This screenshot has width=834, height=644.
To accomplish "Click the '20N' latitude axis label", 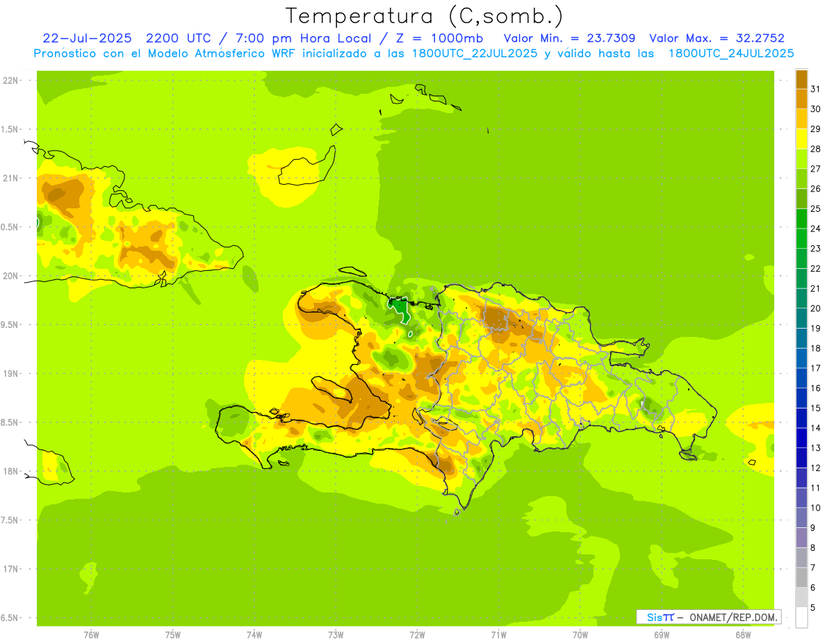I will (x=10, y=276).
